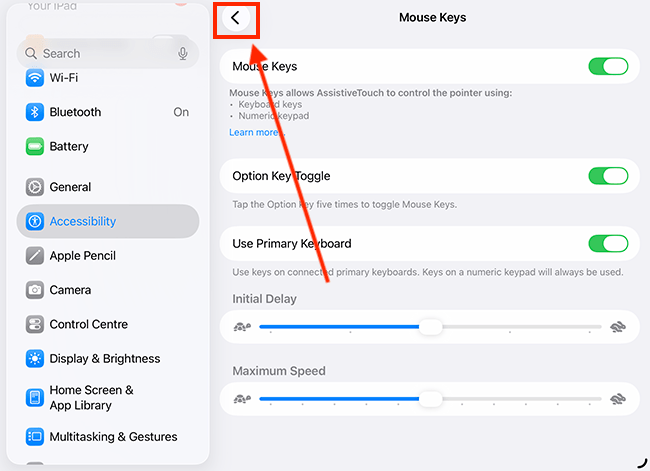
Task: Click the Initial Delay slider thumb
Action: tap(430, 327)
